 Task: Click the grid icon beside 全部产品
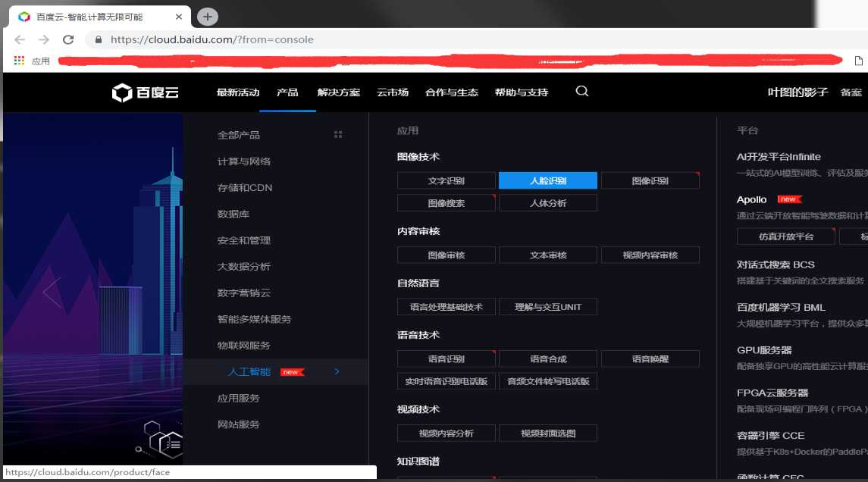[x=337, y=134]
